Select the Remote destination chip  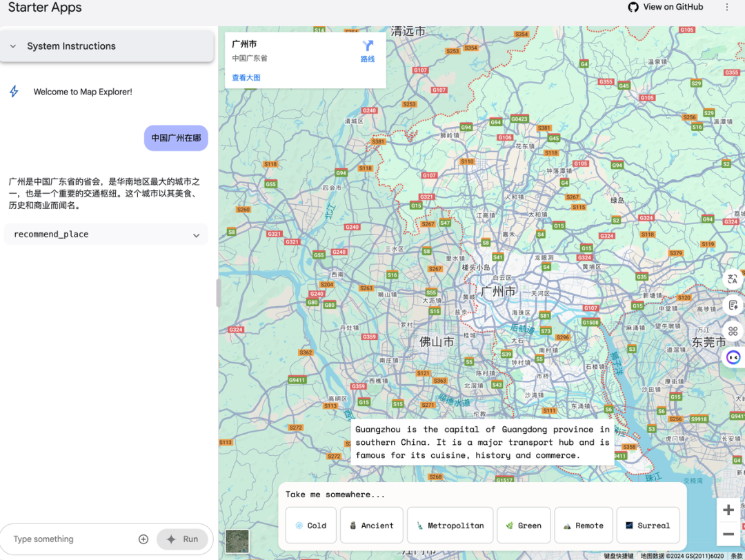[x=584, y=526]
